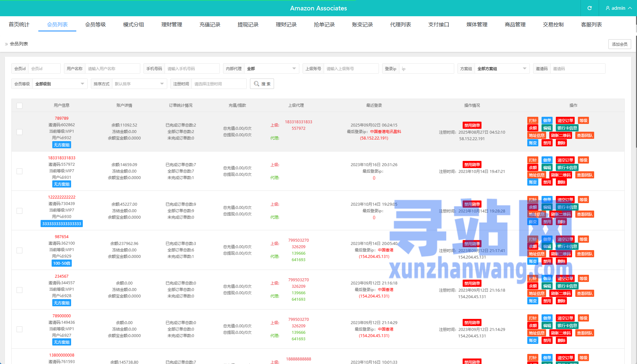Check the row checkbox for user 122222222222
This screenshot has height=364, width=637.
[x=19, y=211]
